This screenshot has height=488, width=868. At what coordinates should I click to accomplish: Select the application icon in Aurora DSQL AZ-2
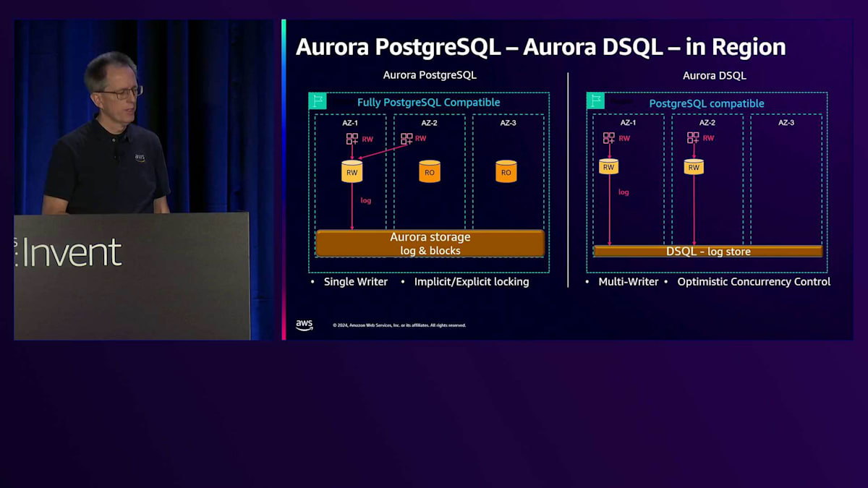click(693, 138)
